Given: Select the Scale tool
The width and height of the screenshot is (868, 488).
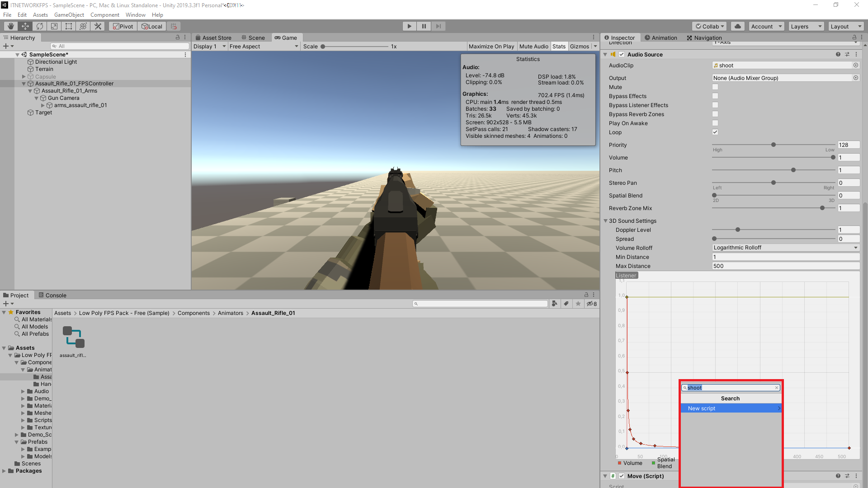Looking at the screenshot, I should (54, 26).
